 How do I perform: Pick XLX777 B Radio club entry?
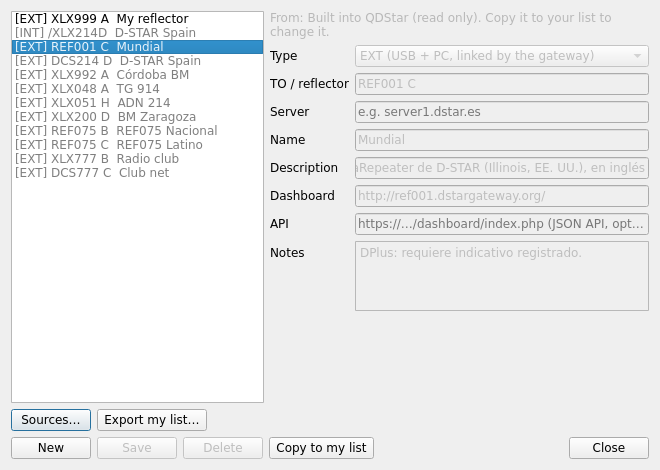click(137, 159)
